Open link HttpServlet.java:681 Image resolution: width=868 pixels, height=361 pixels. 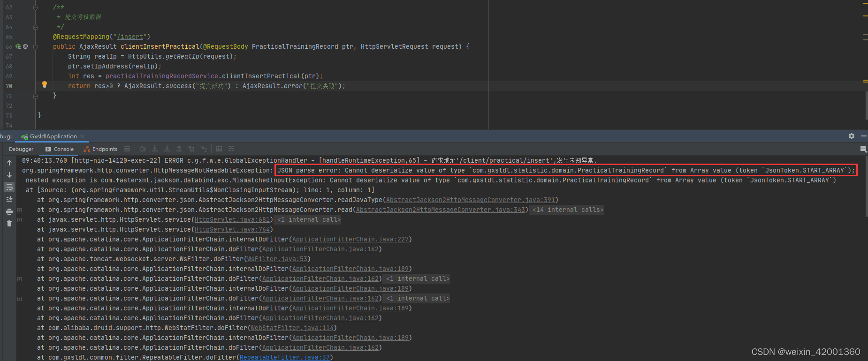pyautogui.click(x=232, y=219)
